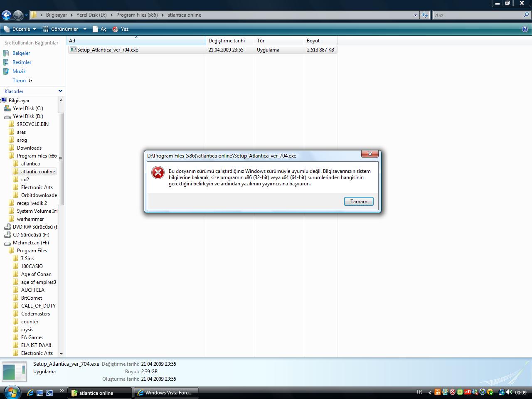532x399 pixels.
Task: Show more links with Tümü »
Action: (x=22, y=81)
